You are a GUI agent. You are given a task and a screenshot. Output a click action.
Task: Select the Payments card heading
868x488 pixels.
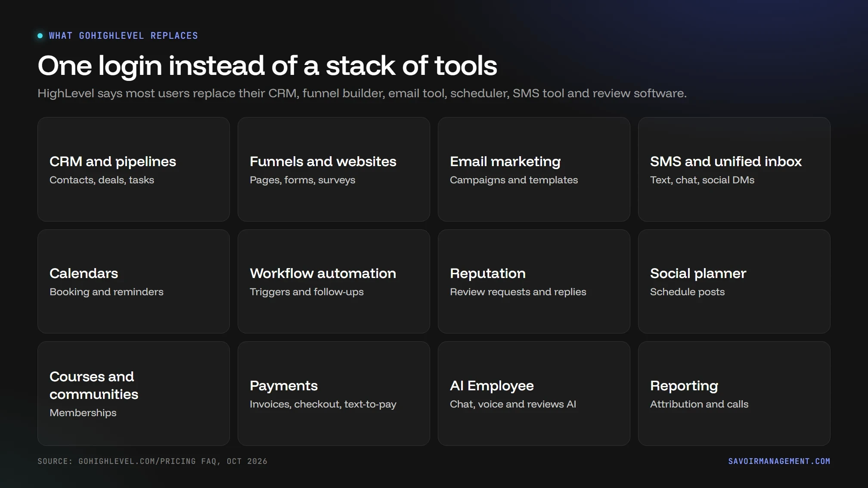click(x=284, y=386)
